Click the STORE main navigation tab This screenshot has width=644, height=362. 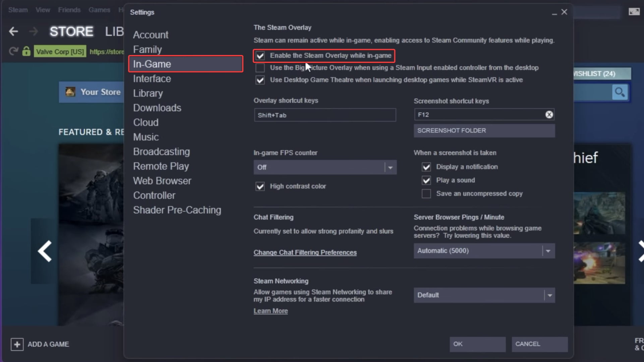[x=71, y=32]
